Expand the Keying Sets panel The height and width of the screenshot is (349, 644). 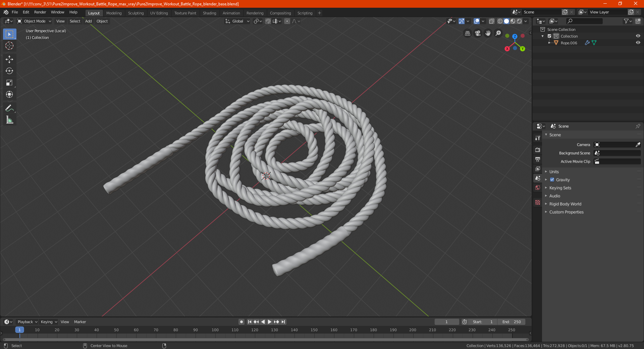coord(560,188)
